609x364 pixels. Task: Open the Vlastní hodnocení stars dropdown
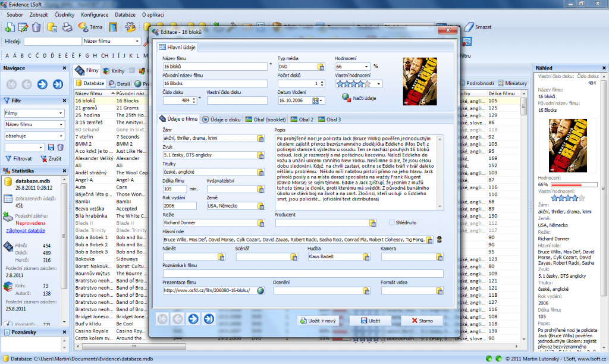pyautogui.click(x=378, y=84)
